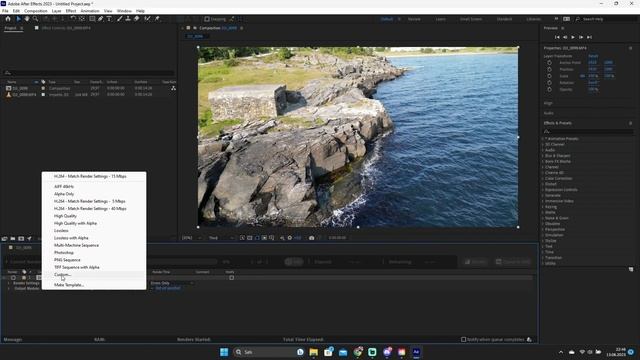Viewport: 640px width, 360px height.
Task: Toggle Notify when queue completes checkbox
Action: tap(463, 339)
